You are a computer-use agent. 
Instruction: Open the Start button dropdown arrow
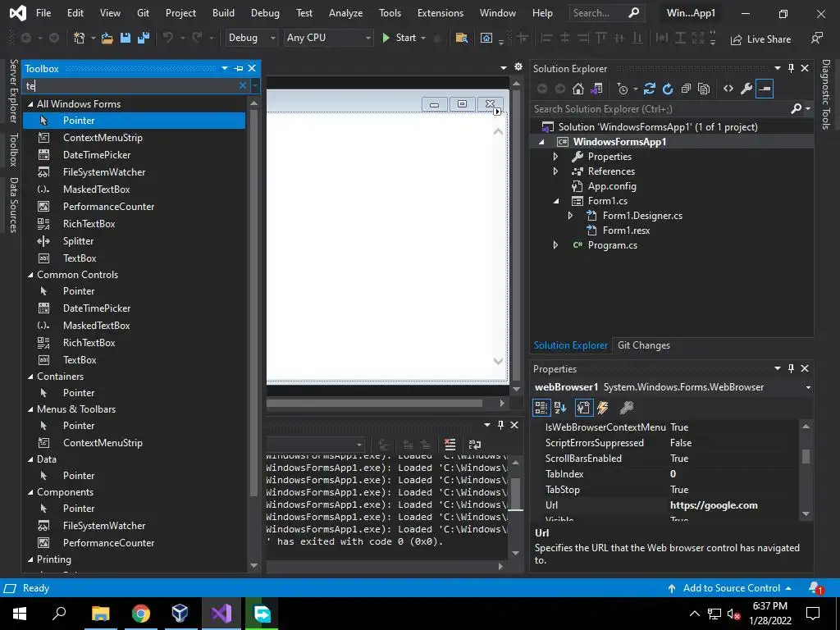(423, 38)
